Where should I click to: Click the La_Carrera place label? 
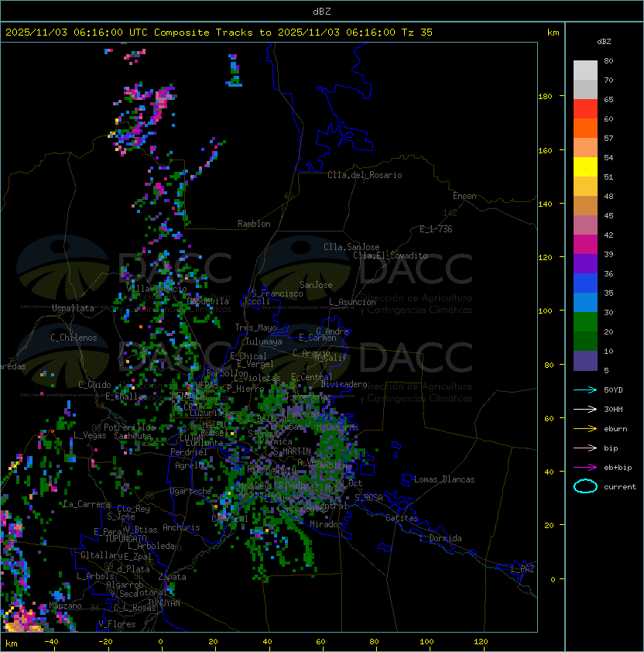click(87, 504)
